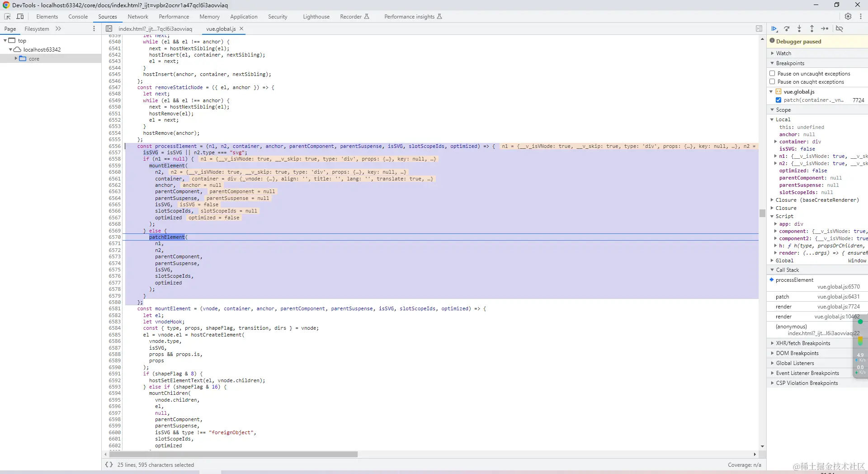The width and height of the screenshot is (868, 474).
Task: Open DevTools settings gear
Action: 848,16
